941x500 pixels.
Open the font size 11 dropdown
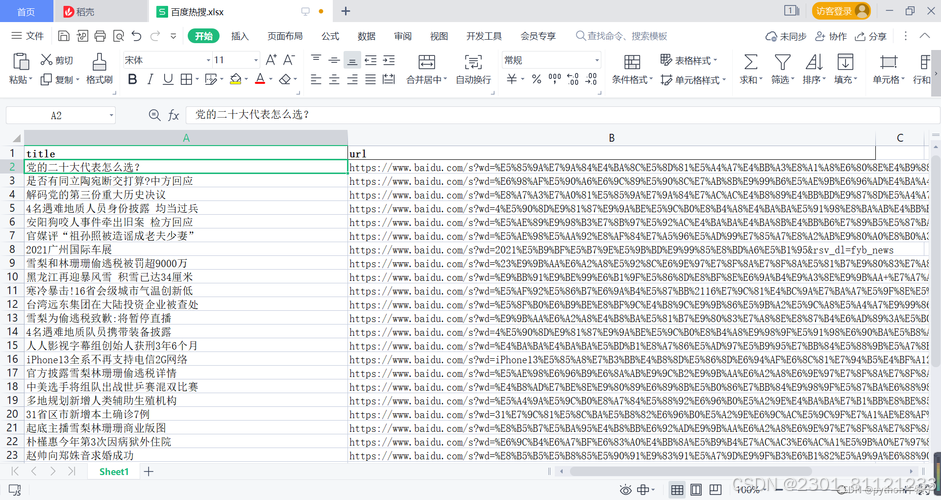[x=256, y=60]
